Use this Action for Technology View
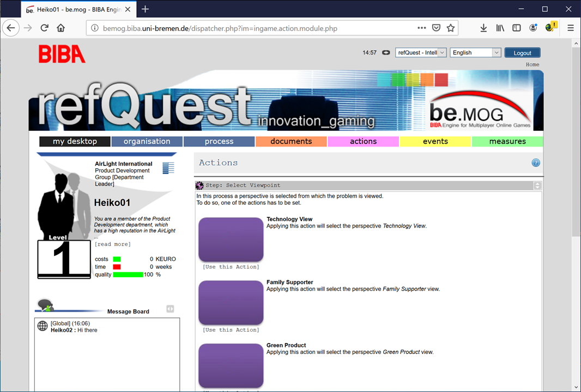This screenshot has height=392, width=581. tap(231, 267)
